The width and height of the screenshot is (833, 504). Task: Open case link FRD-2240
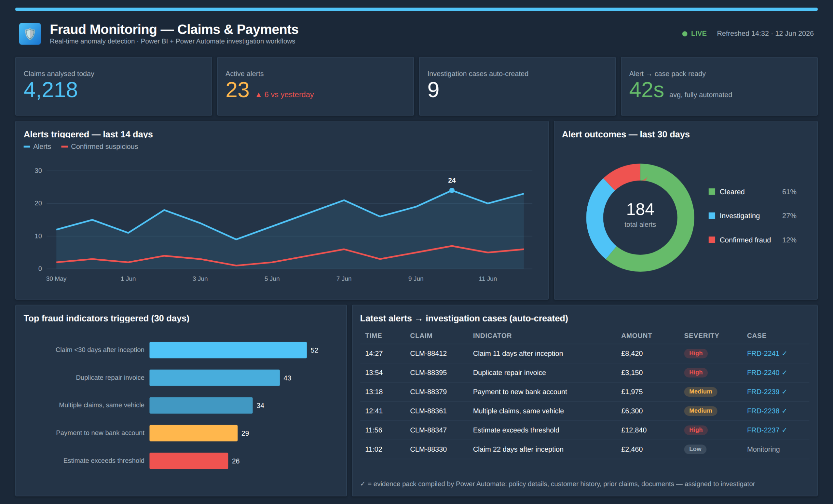pyautogui.click(x=767, y=373)
